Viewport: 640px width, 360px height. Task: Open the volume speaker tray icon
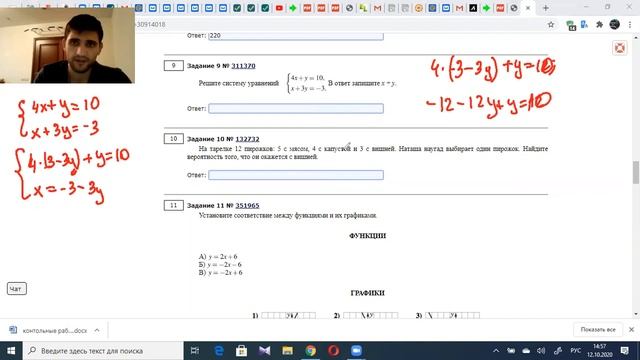pos(541,351)
